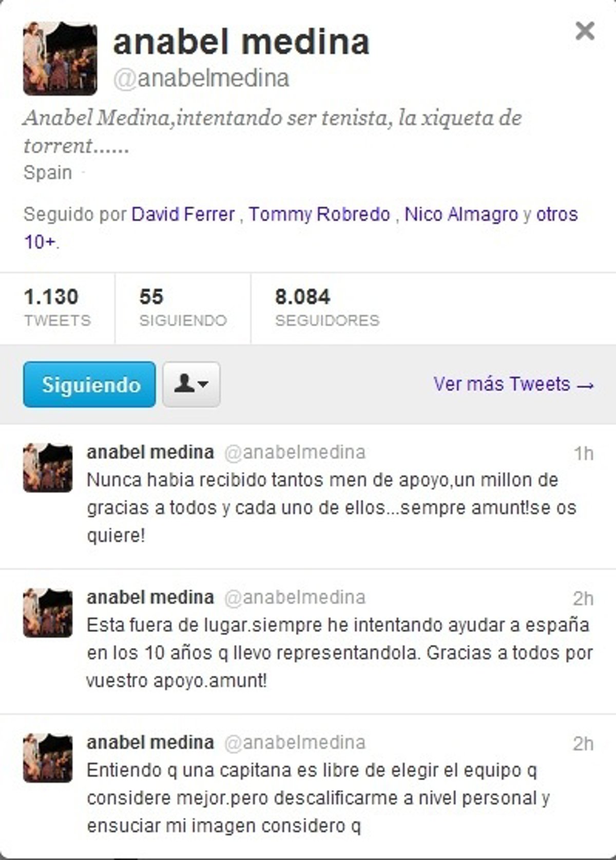Click @anabelmedina handle under the profile name
This screenshot has height=860, width=616.
click(x=201, y=79)
